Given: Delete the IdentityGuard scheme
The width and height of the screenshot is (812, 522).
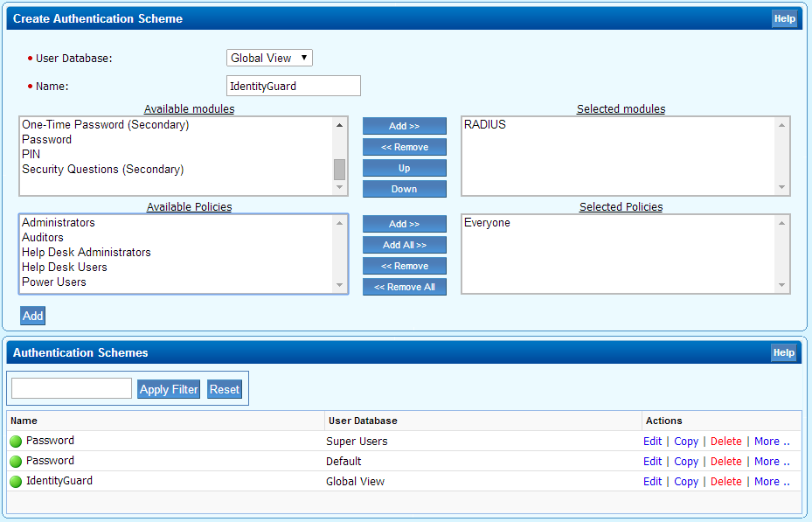Looking at the screenshot, I should tap(726, 482).
